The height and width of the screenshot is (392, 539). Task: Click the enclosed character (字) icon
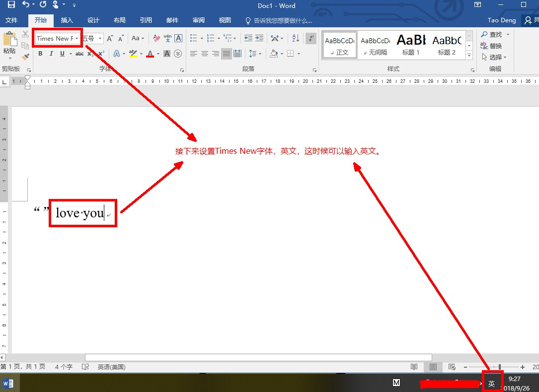178,54
